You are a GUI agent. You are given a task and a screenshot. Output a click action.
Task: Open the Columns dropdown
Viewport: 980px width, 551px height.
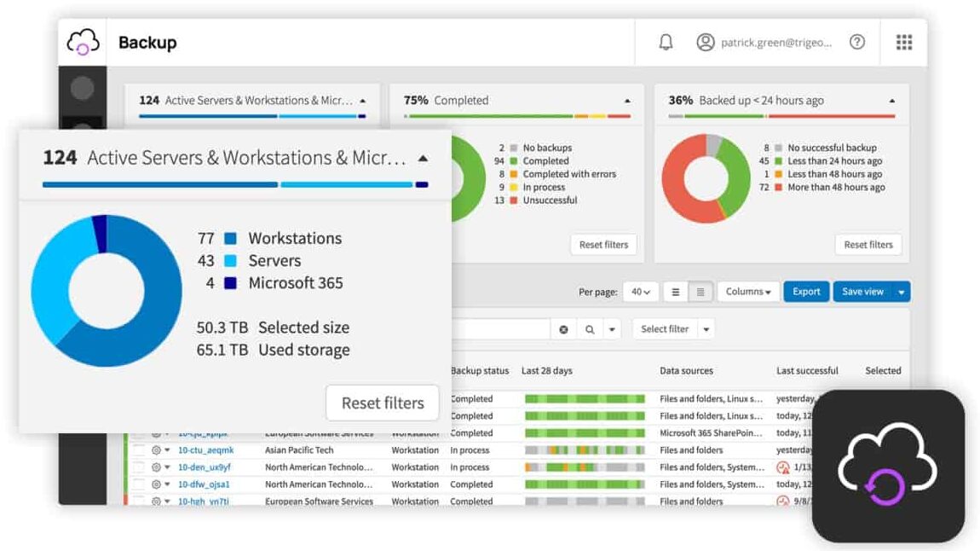coord(747,291)
